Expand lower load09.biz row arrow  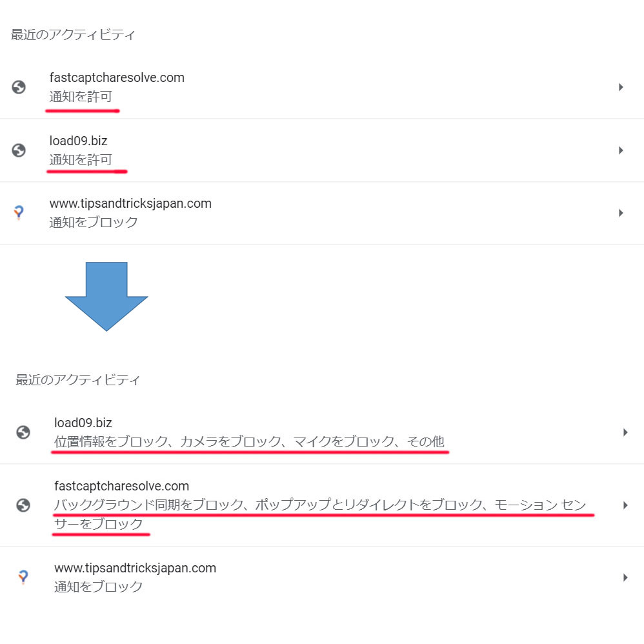[x=625, y=432]
